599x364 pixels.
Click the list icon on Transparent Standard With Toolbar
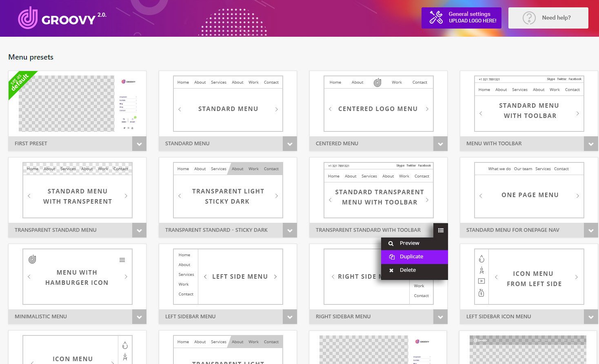[441, 230]
